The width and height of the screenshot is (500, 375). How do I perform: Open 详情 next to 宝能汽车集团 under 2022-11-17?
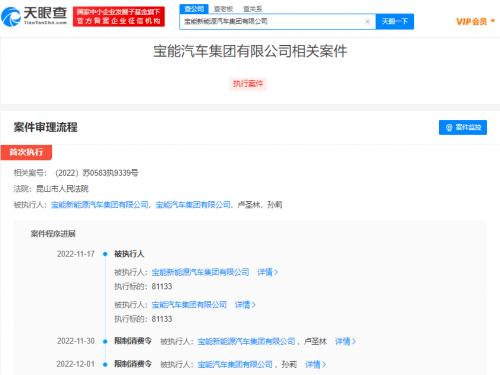[245, 305]
